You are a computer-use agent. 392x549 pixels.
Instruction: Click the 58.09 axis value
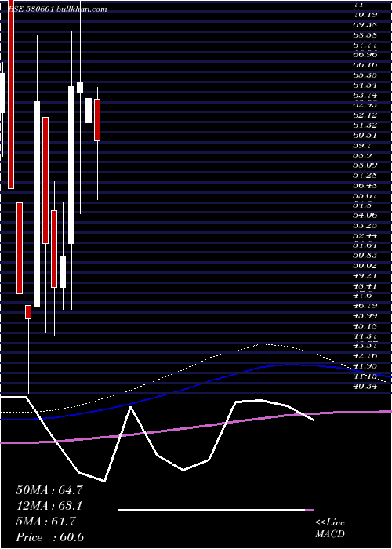click(x=365, y=165)
